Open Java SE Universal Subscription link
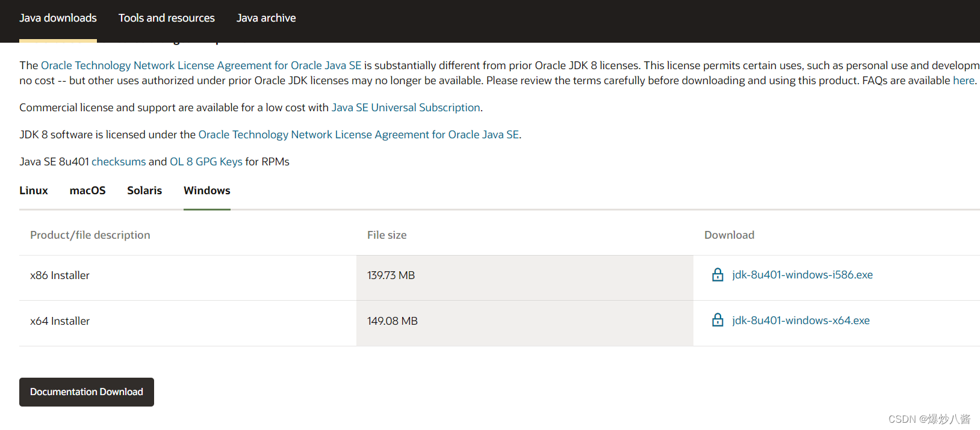980x430 pixels. click(x=406, y=108)
